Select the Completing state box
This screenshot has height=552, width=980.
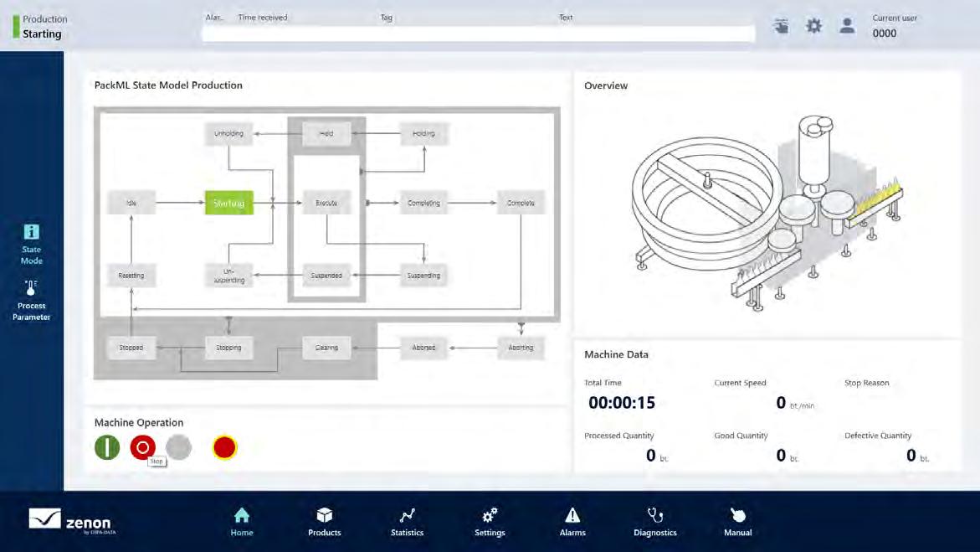[423, 203]
